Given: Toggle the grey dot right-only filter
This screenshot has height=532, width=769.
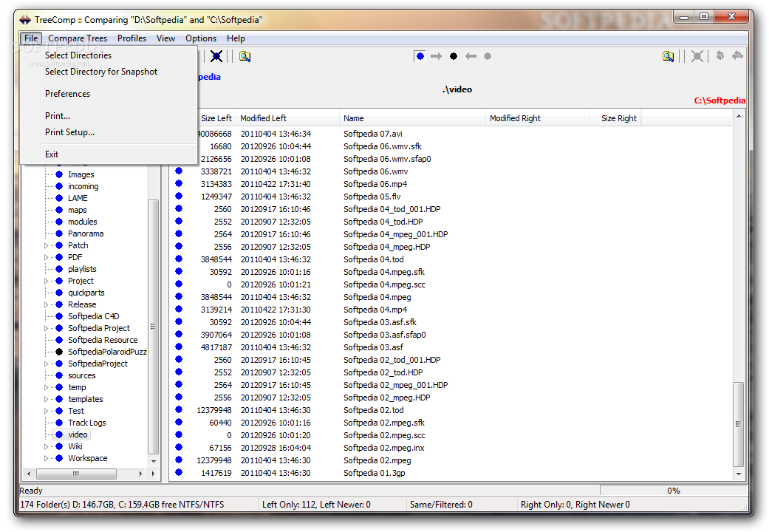Looking at the screenshot, I should click(488, 56).
